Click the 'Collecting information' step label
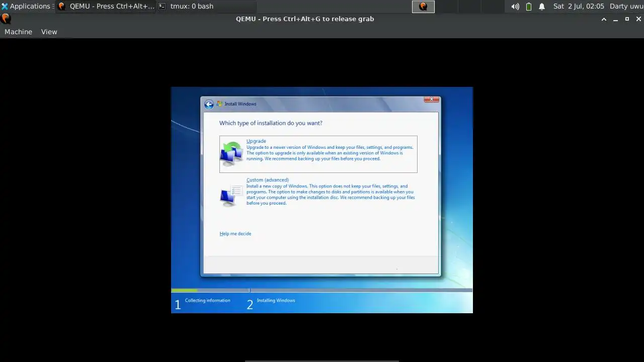 point(207,301)
